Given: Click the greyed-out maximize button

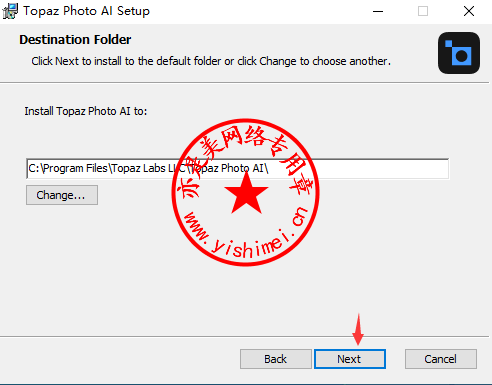Looking at the screenshot, I should [423, 11].
